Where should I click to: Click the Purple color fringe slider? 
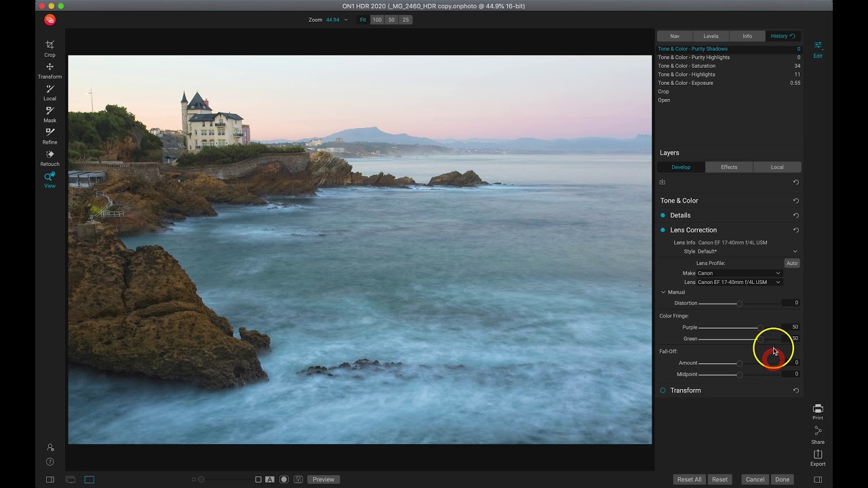[x=739, y=328]
